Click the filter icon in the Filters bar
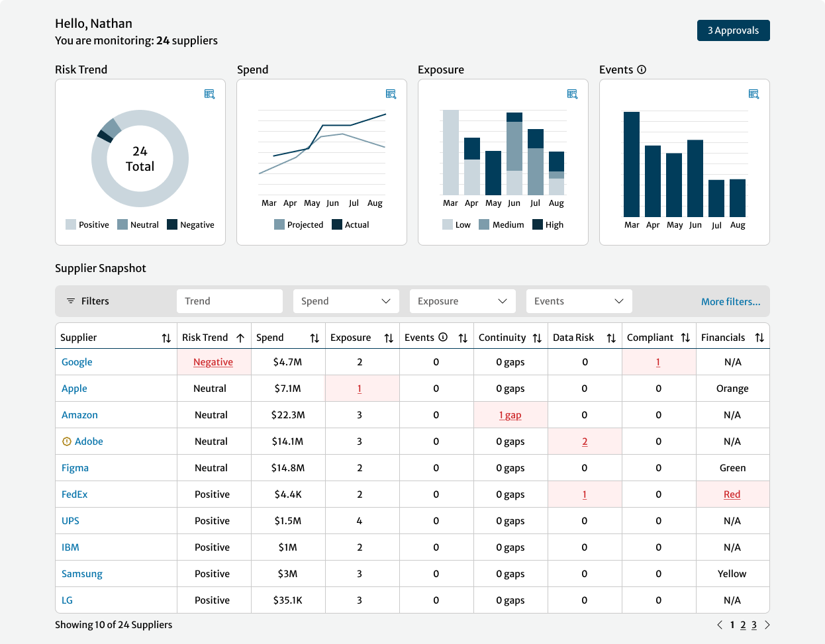The height and width of the screenshot is (644, 825). pos(71,301)
